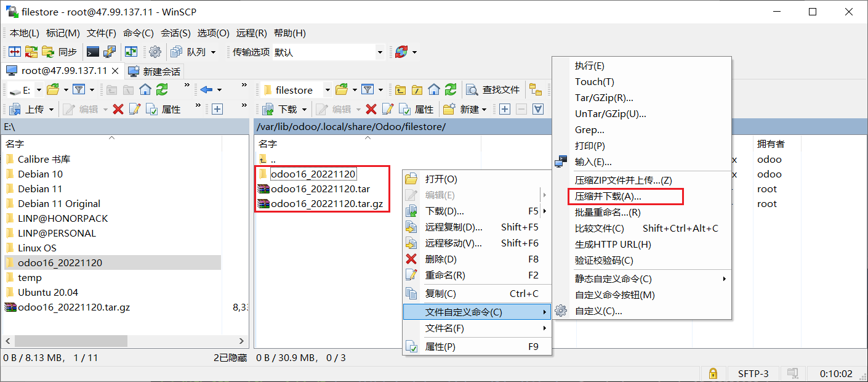Click the Synchronize (同步) toolbar button
Screen dimensions: 868x382
point(60,52)
